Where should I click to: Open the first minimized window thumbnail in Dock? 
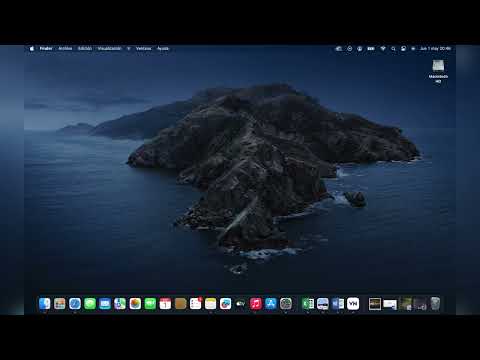[375, 304]
